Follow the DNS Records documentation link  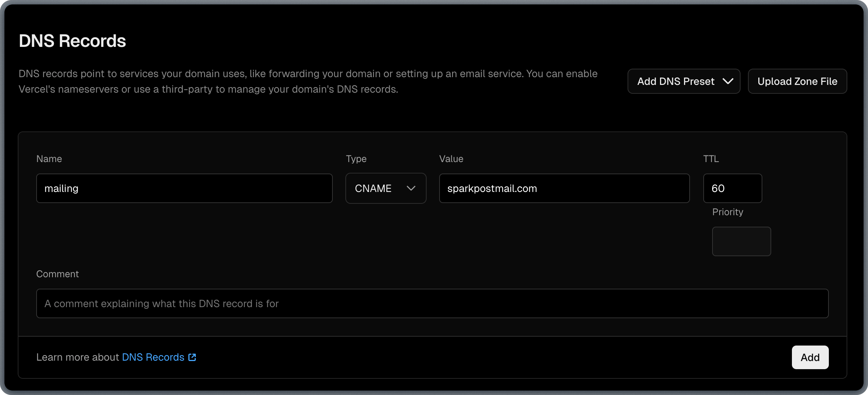(x=153, y=357)
